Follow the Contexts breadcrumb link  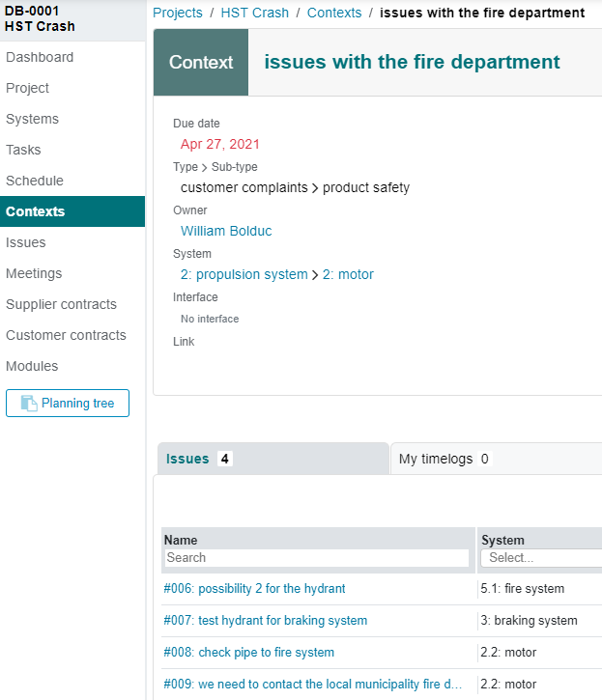click(x=334, y=13)
